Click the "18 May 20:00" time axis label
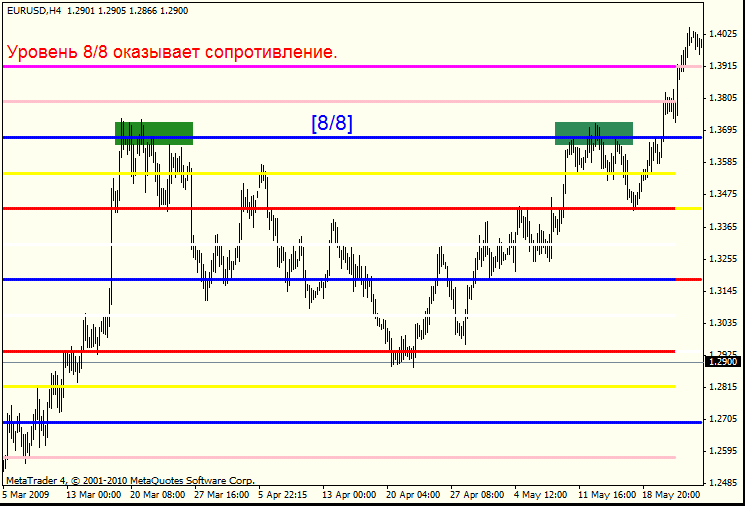745x506 pixels. (671, 495)
